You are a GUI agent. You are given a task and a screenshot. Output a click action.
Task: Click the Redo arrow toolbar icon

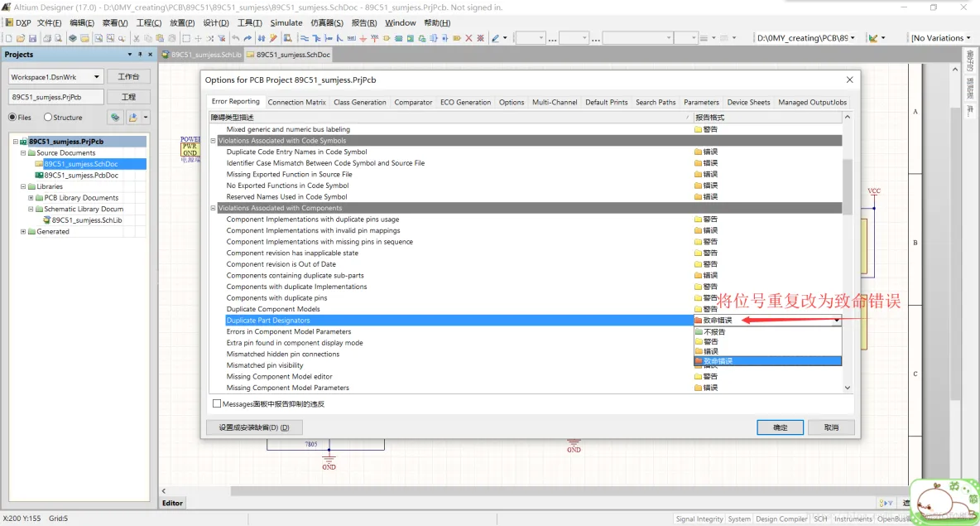(247, 38)
